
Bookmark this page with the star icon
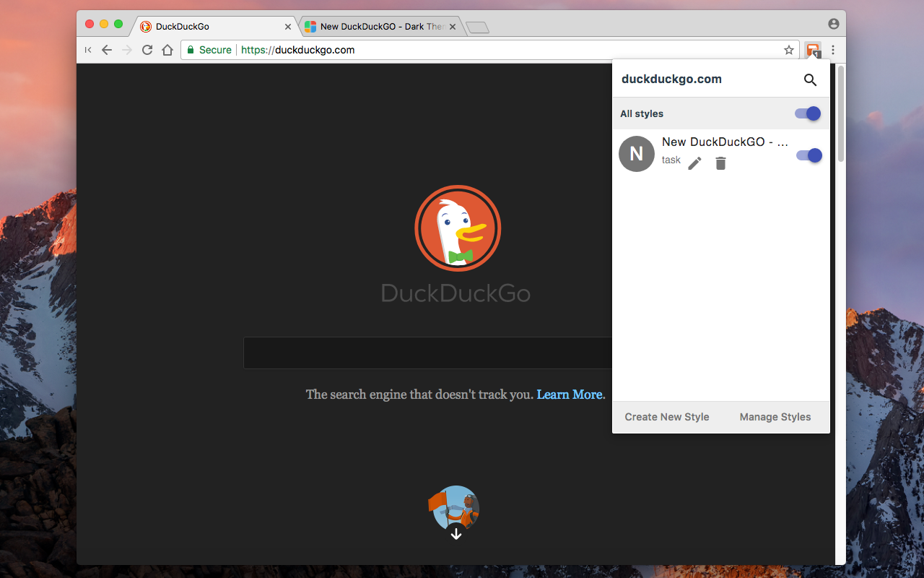point(789,50)
